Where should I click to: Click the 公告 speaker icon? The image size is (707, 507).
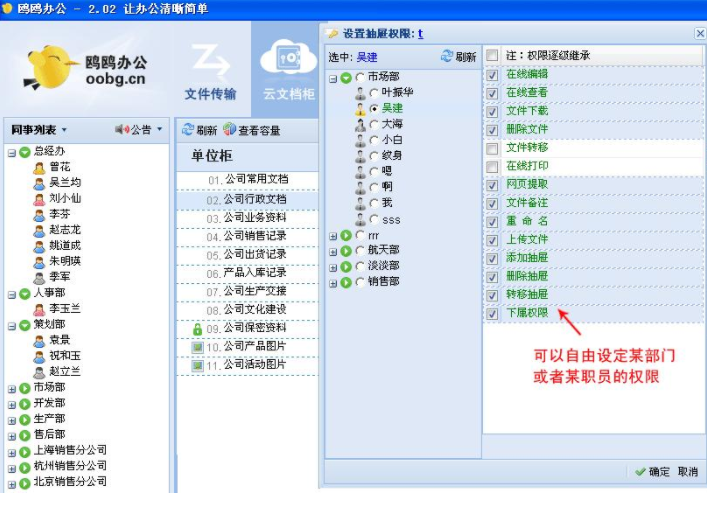[x=122, y=129]
